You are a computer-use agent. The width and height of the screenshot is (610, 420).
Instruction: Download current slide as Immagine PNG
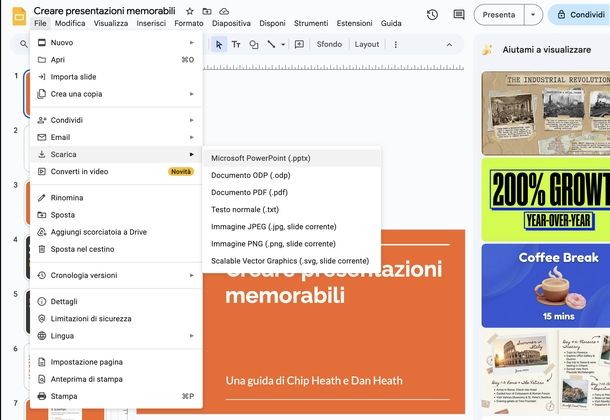point(291,244)
